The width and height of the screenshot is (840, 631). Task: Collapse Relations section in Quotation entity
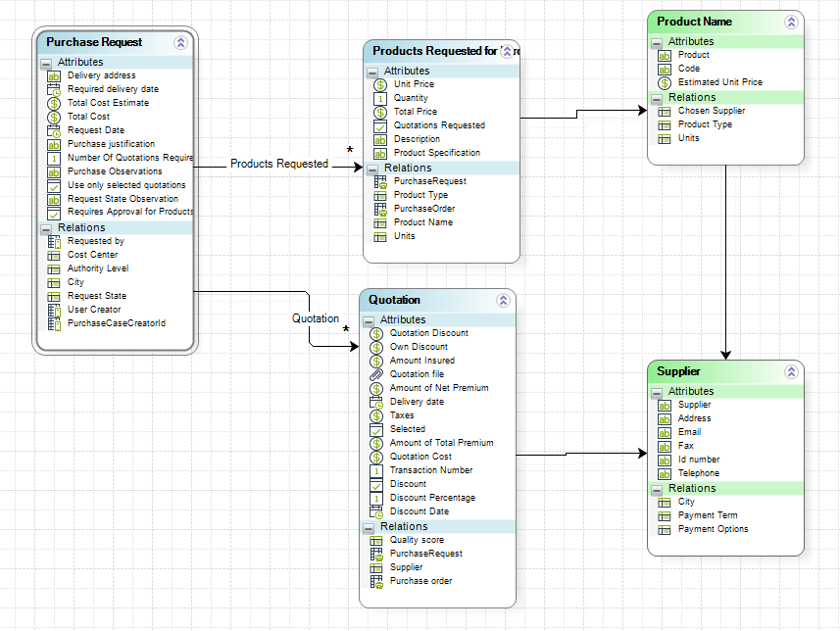(x=369, y=527)
